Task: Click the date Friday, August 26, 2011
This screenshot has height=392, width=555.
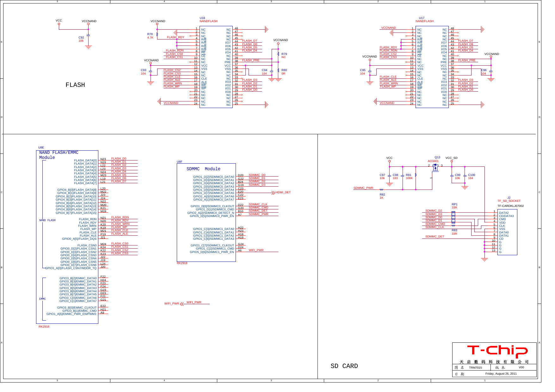Action: (501, 374)
